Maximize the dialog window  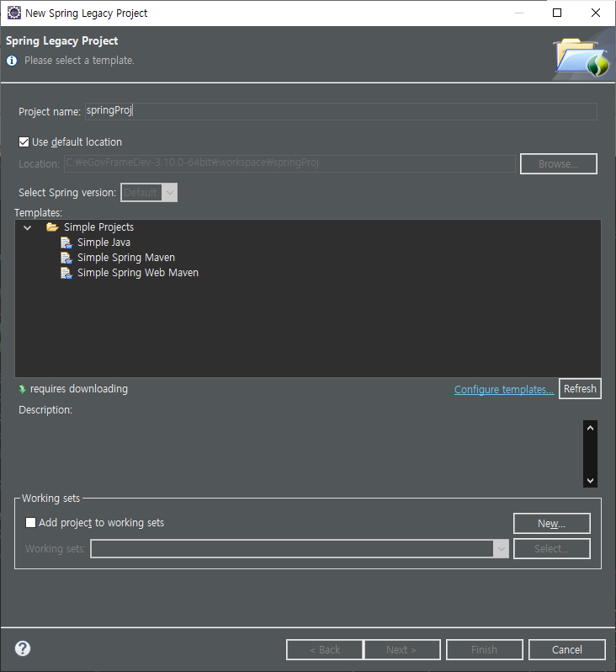pyautogui.click(x=557, y=13)
